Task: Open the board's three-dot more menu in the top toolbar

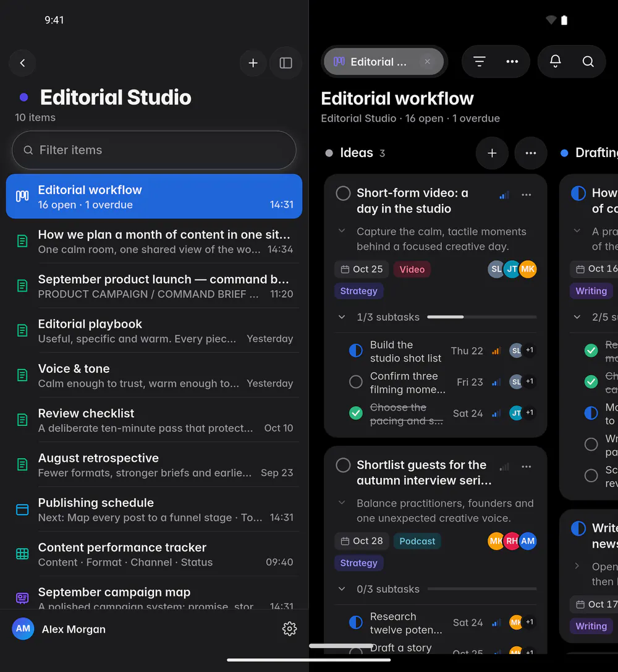Action: click(512, 62)
